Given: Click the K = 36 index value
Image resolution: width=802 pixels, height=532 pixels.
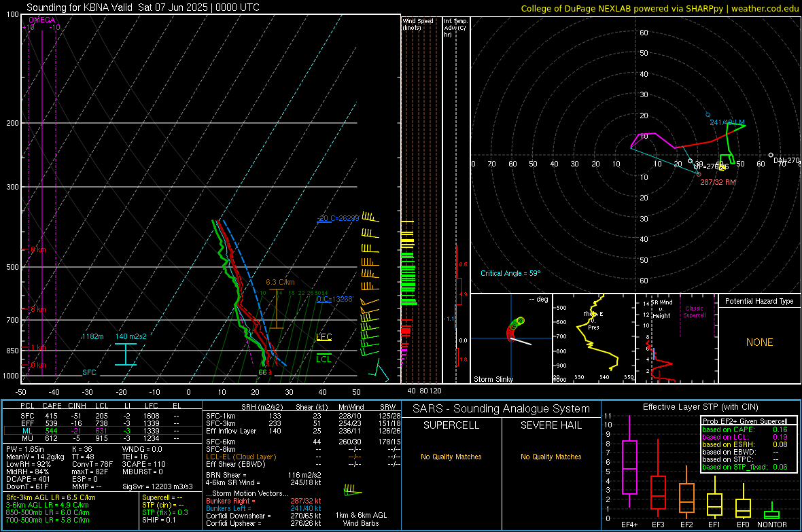Looking at the screenshot, I should coord(82,449).
